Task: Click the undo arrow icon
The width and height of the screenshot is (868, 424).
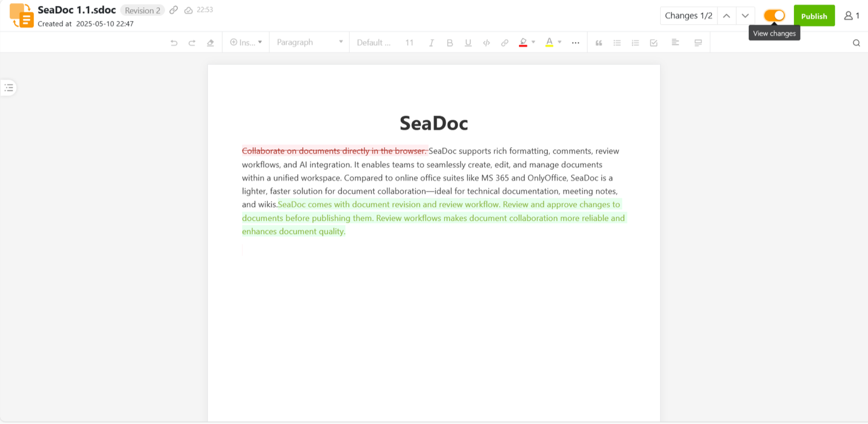Action: coord(174,43)
